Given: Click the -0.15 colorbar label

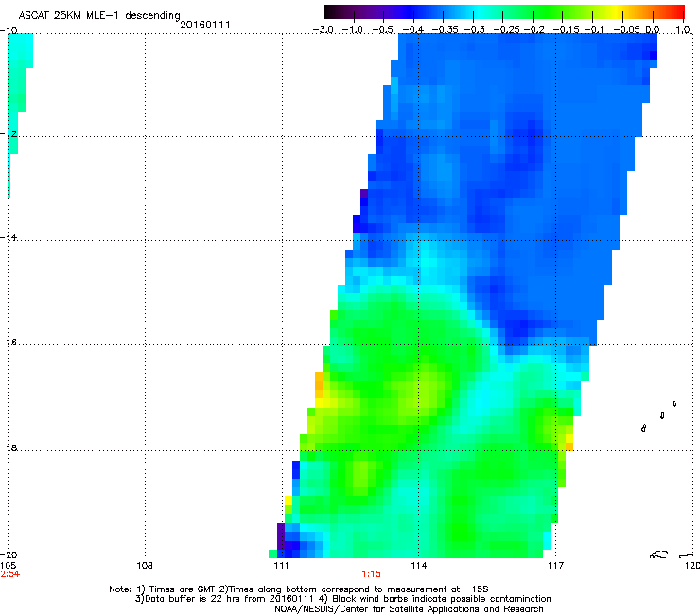Looking at the screenshot, I should pyautogui.click(x=566, y=30).
